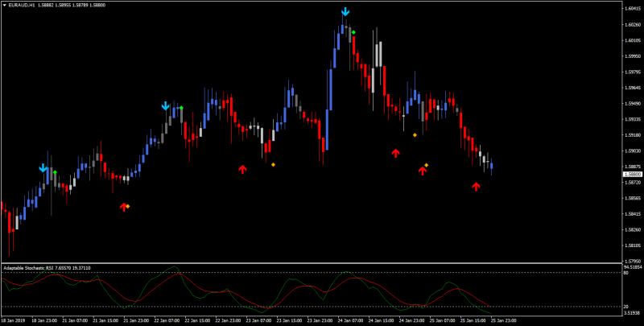Click the green diamond beside the leftmost blue arrow

click(55, 172)
